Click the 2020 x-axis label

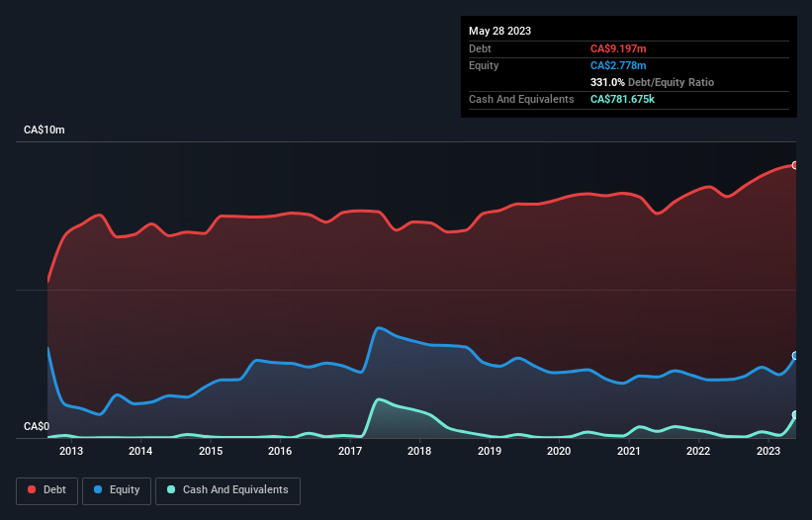pyautogui.click(x=559, y=451)
